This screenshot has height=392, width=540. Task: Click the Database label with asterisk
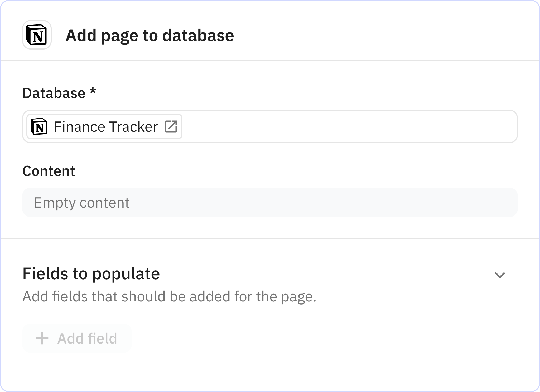click(x=59, y=92)
